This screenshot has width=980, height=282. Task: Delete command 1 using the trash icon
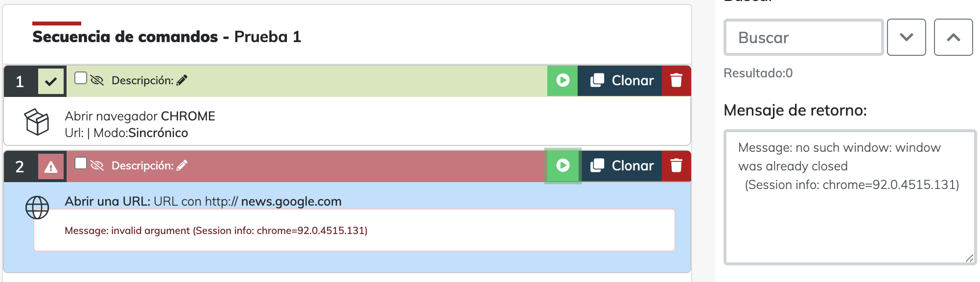(676, 80)
